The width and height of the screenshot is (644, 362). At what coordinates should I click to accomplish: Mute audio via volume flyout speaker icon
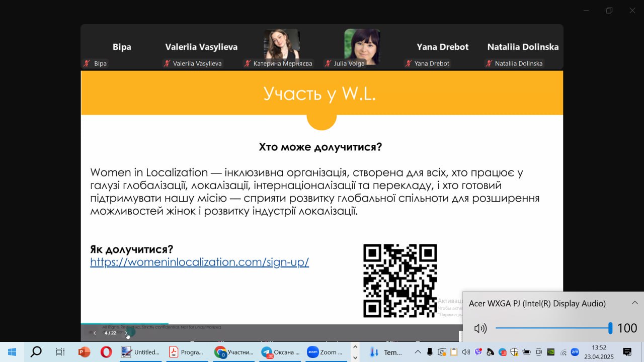pos(480,328)
